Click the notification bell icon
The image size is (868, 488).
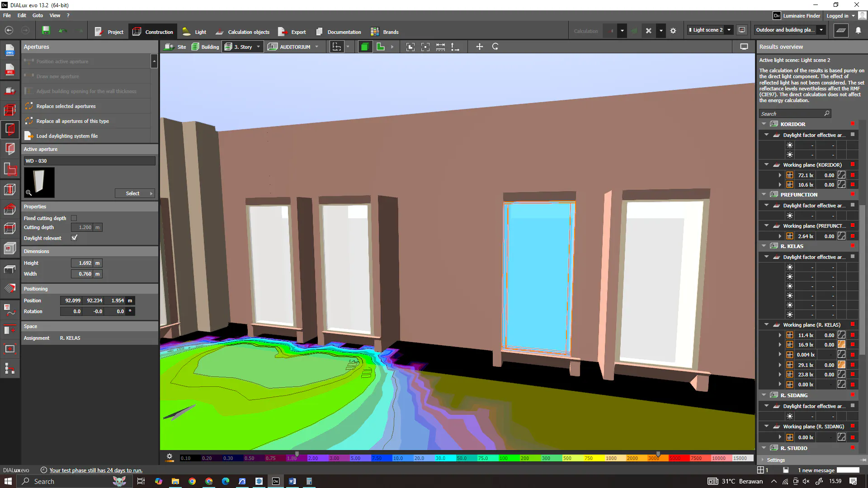click(858, 30)
